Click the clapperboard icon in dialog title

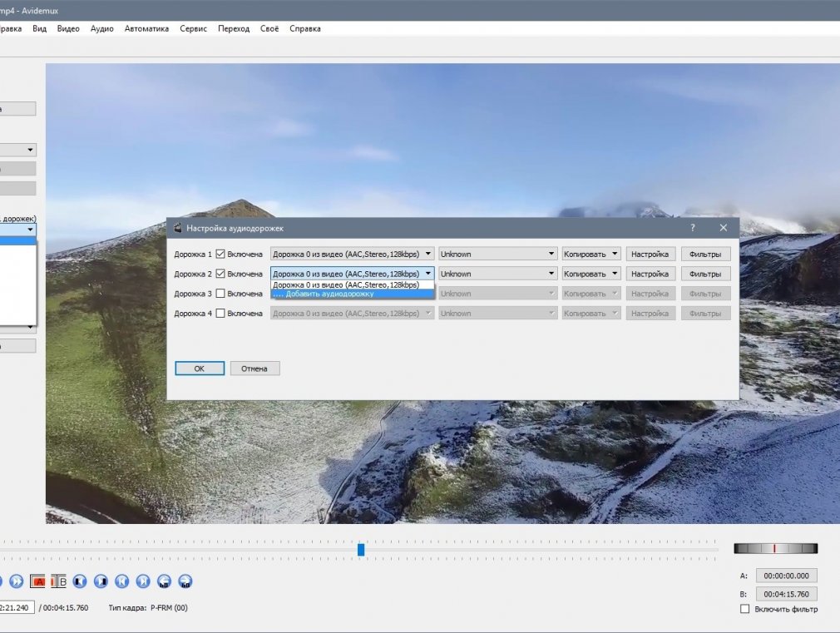[x=178, y=228]
